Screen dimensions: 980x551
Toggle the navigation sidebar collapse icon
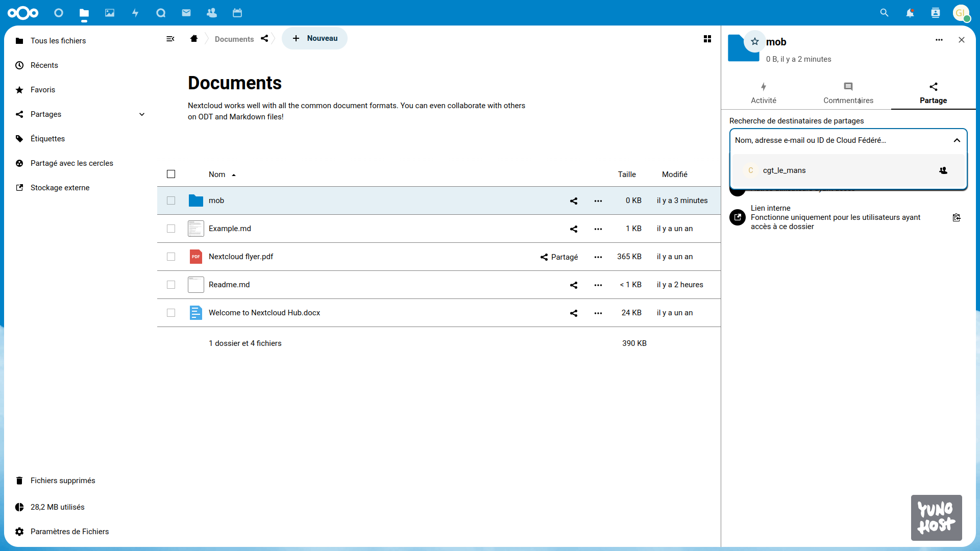pyautogui.click(x=170, y=39)
